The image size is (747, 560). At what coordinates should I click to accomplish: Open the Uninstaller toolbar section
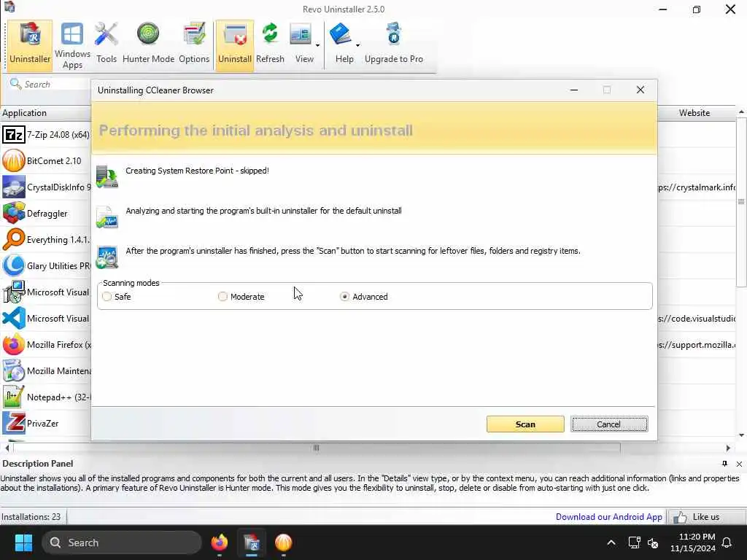coord(29,44)
